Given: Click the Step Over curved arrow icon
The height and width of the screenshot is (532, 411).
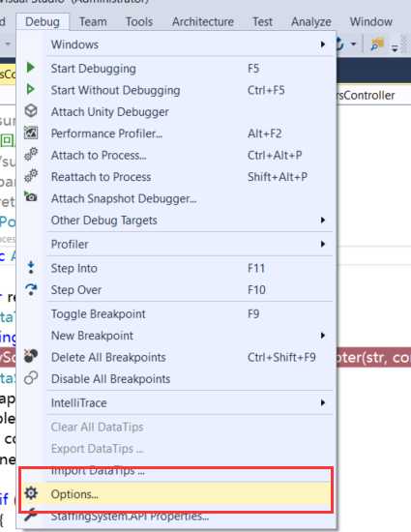Looking at the screenshot, I should 31,289.
